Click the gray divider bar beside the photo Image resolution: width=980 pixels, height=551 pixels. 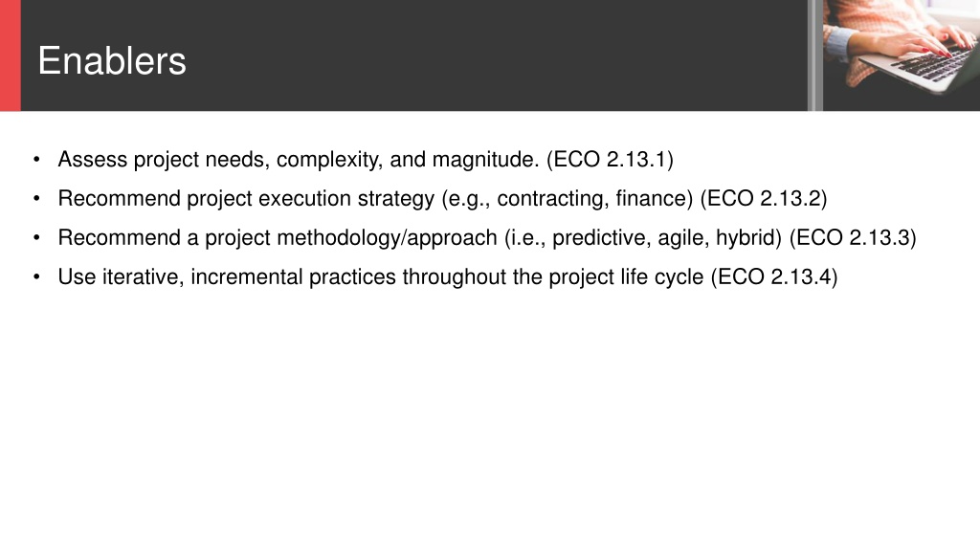click(815, 55)
